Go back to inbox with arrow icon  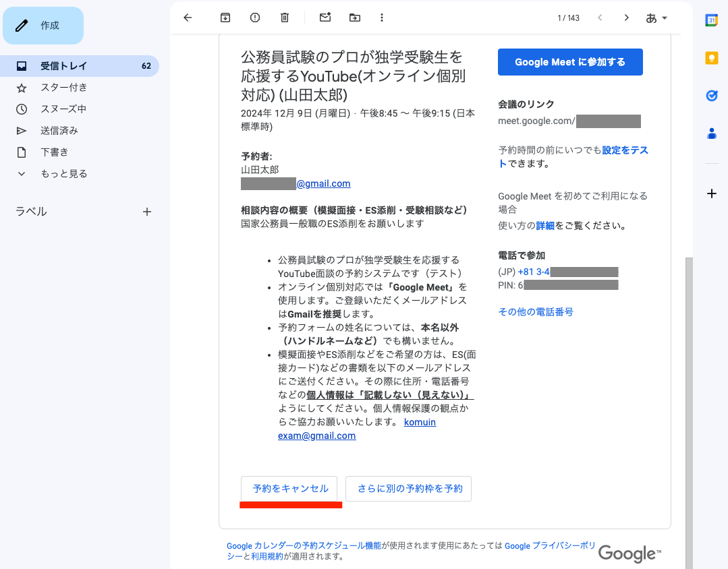click(188, 18)
